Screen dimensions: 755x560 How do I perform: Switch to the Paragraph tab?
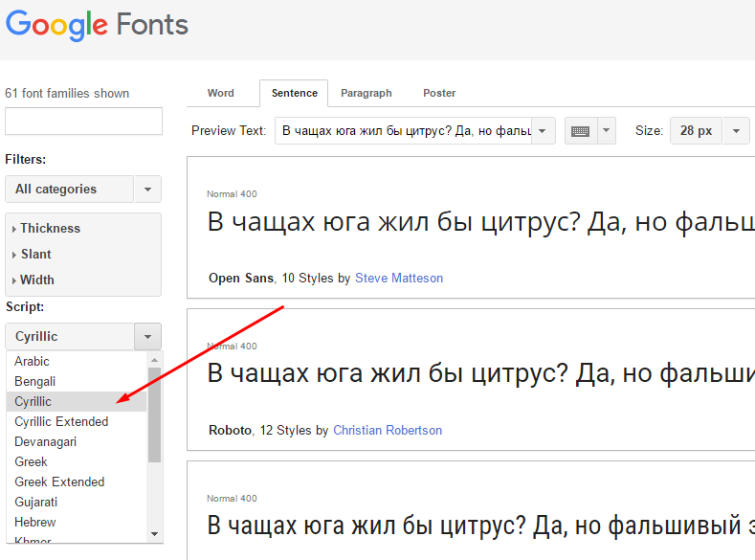pyautogui.click(x=366, y=94)
